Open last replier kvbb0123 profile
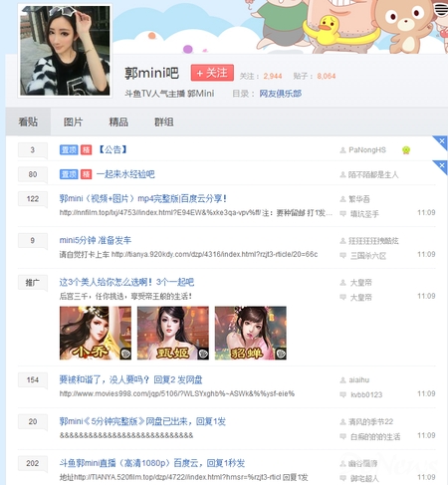The height and width of the screenshot is (485, 448). 366,394
